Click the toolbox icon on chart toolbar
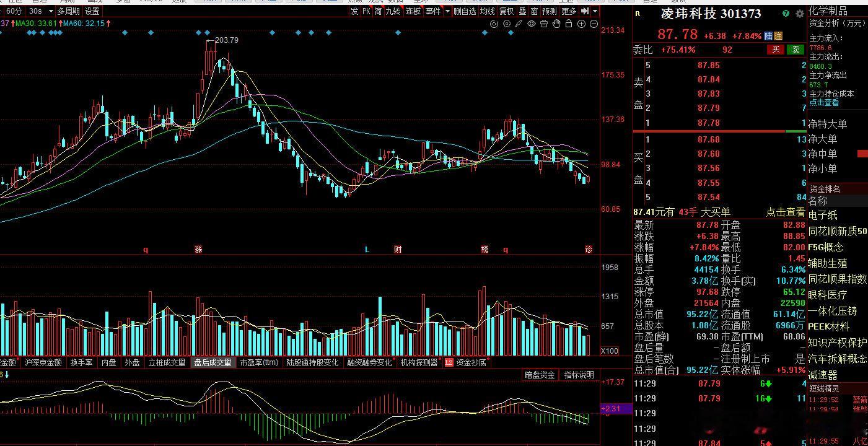 (544, 24)
